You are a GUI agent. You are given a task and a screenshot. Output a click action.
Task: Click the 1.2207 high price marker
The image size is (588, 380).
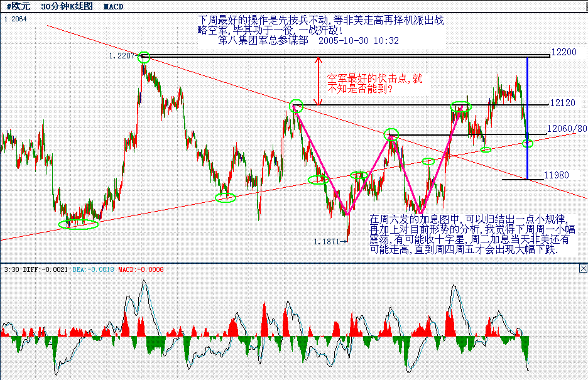tap(121, 56)
